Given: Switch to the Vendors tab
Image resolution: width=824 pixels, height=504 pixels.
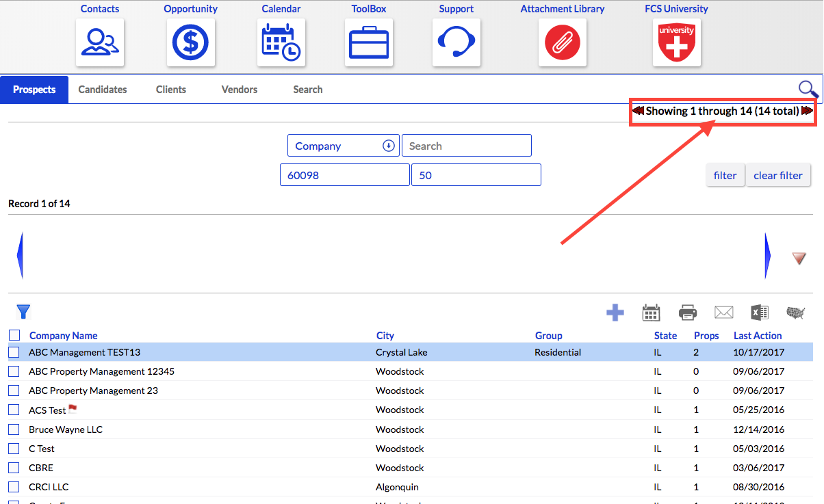Looking at the screenshot, I should point(240,90).
